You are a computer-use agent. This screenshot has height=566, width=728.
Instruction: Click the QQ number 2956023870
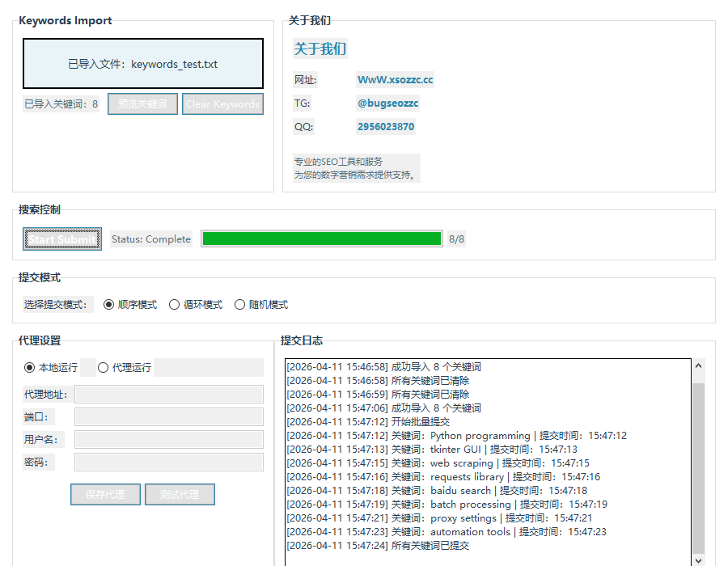[x=385, y=127]
